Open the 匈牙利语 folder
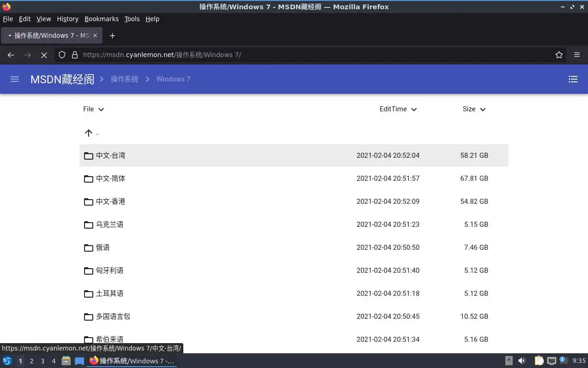588x368 pixels. (x=294, y=270)
